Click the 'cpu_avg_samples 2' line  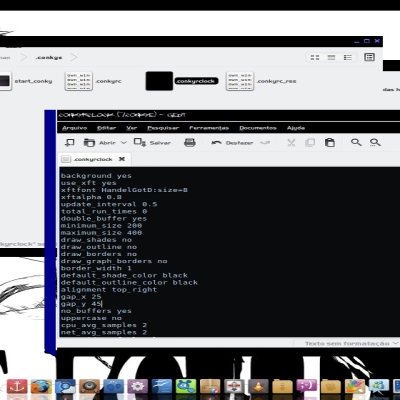pyautogui.click(x=104, y=325)
